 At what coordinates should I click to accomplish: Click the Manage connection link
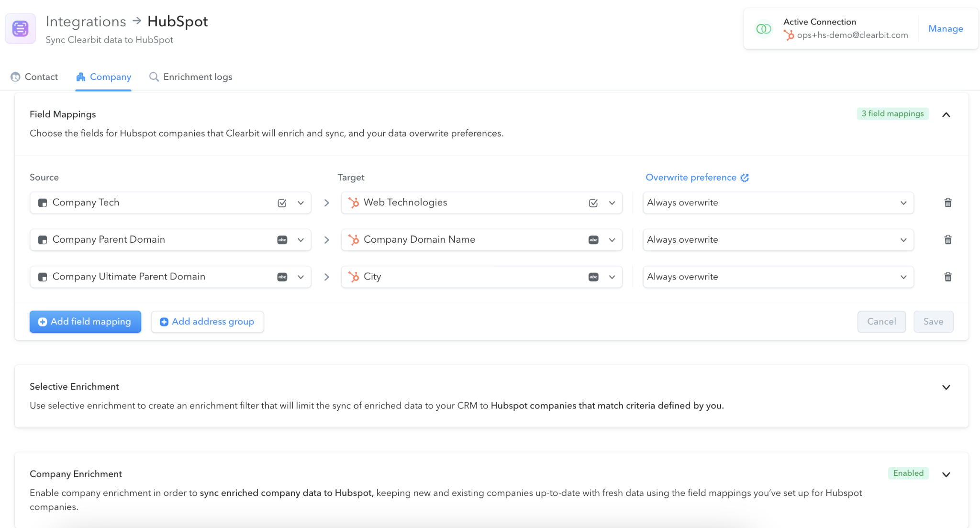946,29
